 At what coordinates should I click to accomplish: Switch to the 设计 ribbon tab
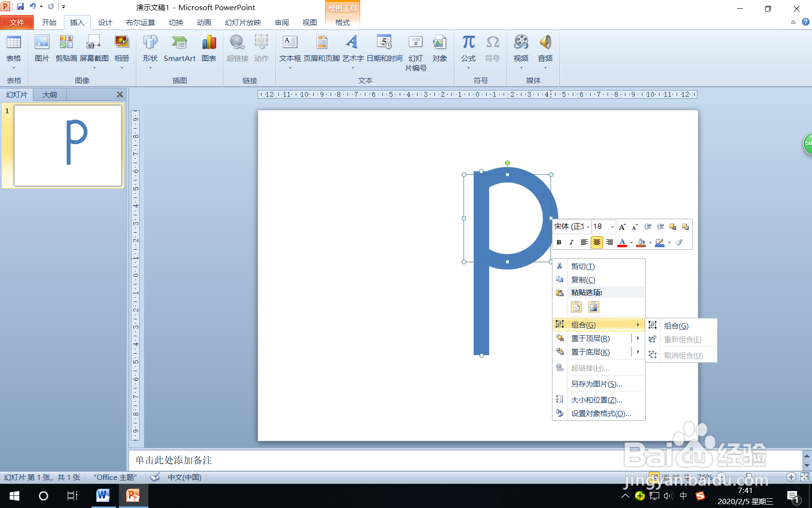105,22
